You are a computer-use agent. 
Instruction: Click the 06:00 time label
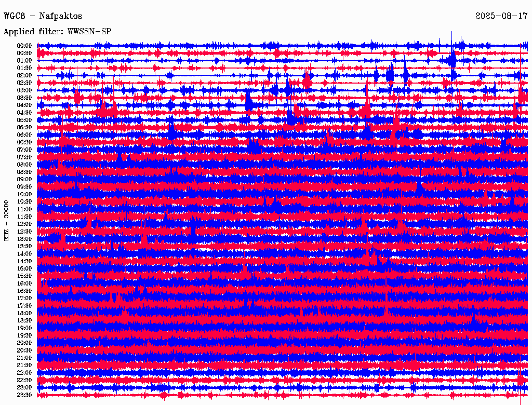[24, 134]
